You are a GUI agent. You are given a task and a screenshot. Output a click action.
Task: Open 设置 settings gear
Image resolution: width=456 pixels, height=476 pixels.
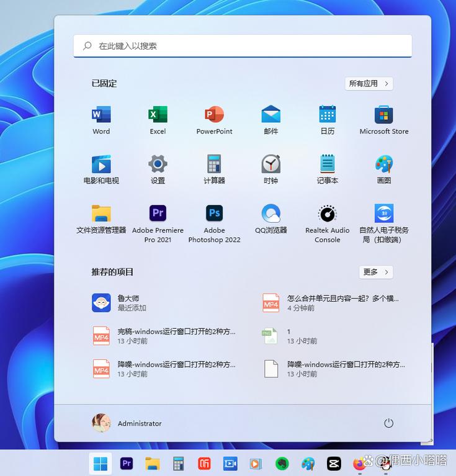(x=158, y=169)
